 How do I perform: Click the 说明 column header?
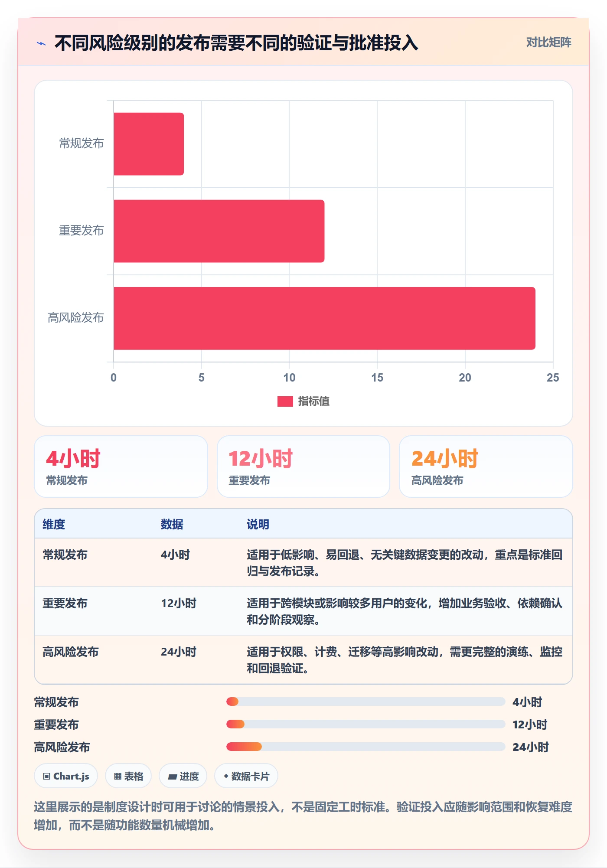point(258,524)
